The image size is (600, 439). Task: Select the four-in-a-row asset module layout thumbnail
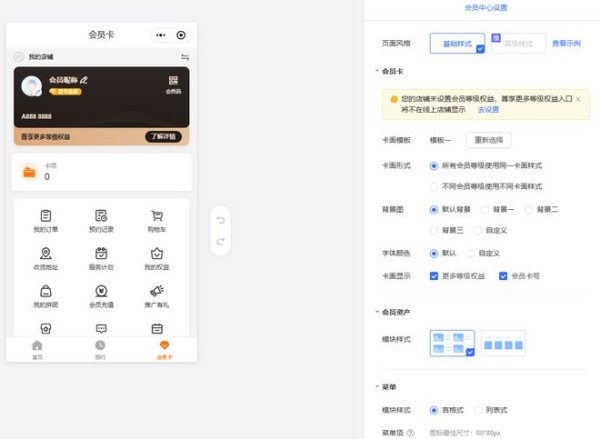(x=503, y=343)
